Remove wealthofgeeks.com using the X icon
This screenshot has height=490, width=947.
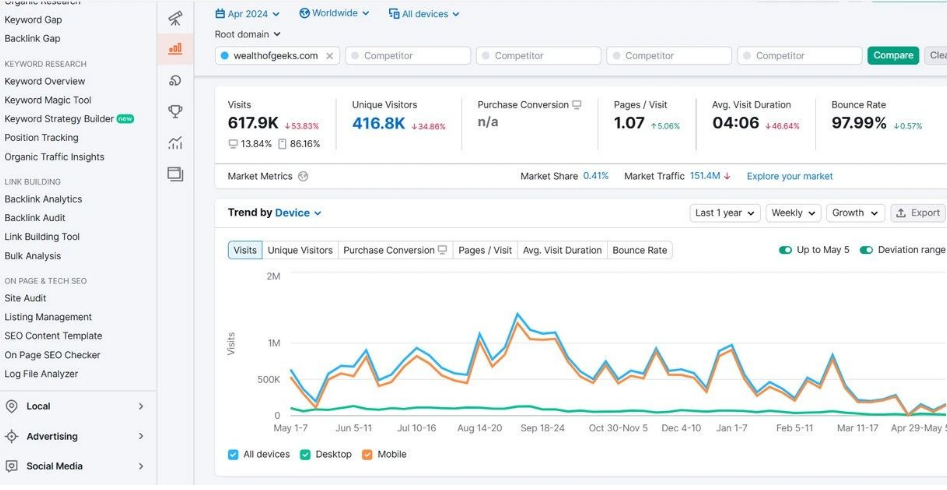(x=330, y=56)
